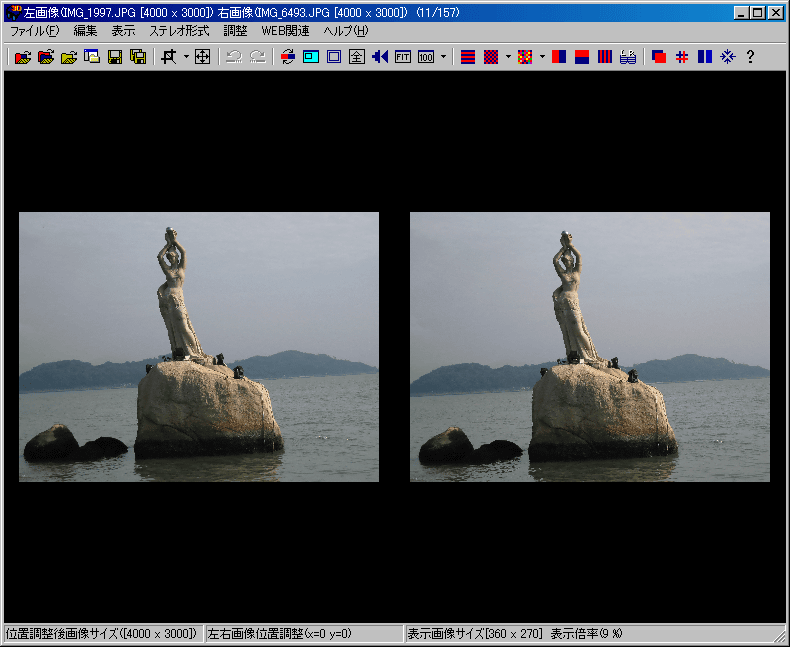Viewport: 790px width, 647px height.
Task: Toggle the red-blue grid hash icon
Action: coord(682,56)
